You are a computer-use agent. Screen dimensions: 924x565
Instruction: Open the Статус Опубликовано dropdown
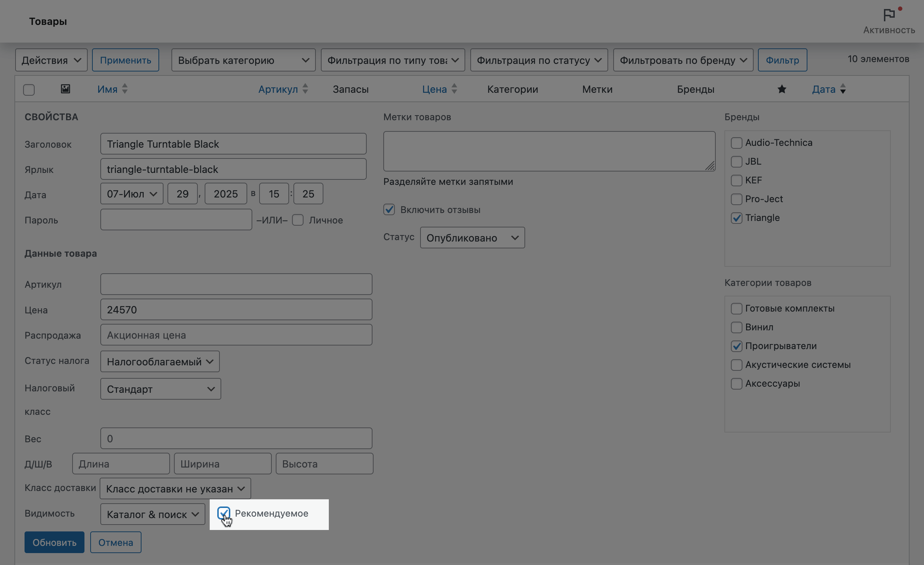(472, 238)
